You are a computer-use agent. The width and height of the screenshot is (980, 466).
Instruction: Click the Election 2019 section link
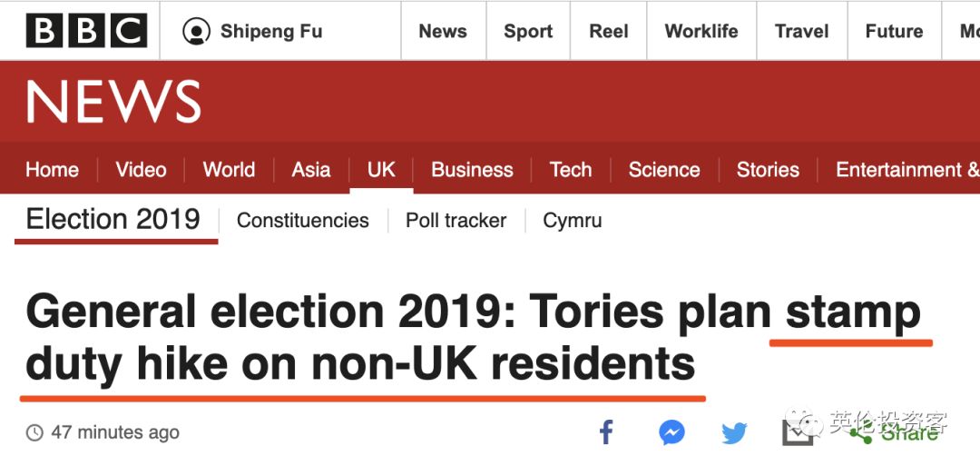click(113, 220)
